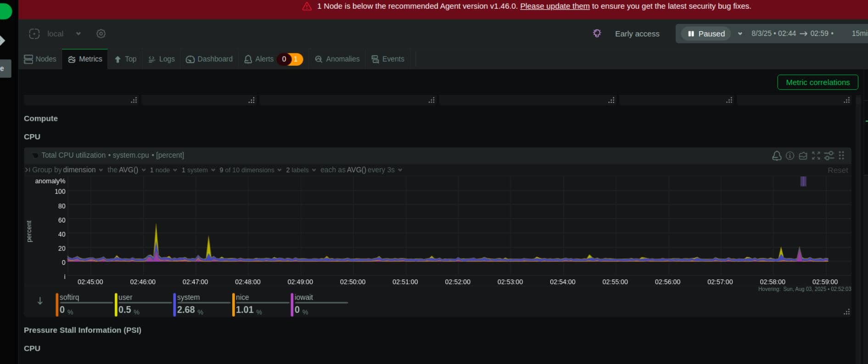
Task: Toggle the user dimension in legend
Action: coord(143,305)
